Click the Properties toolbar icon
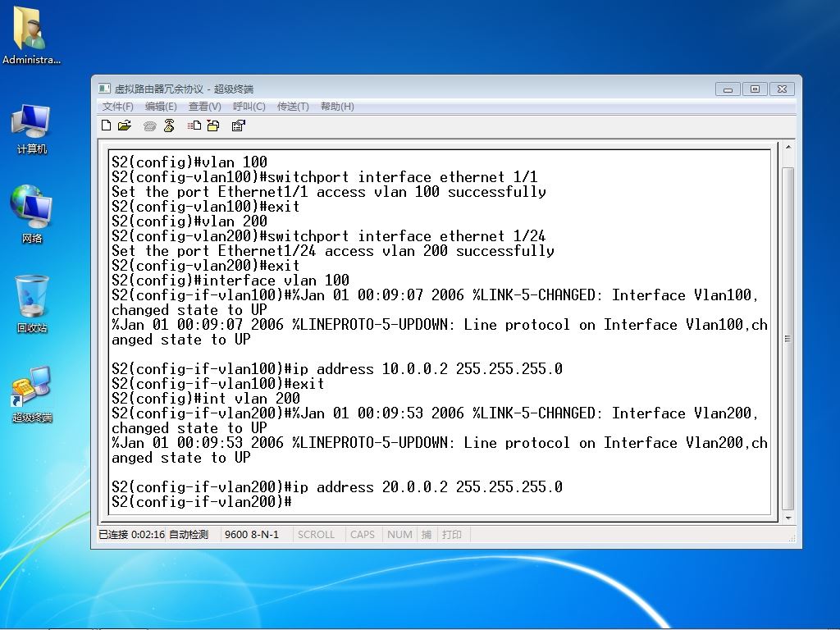 pos(238,126)
